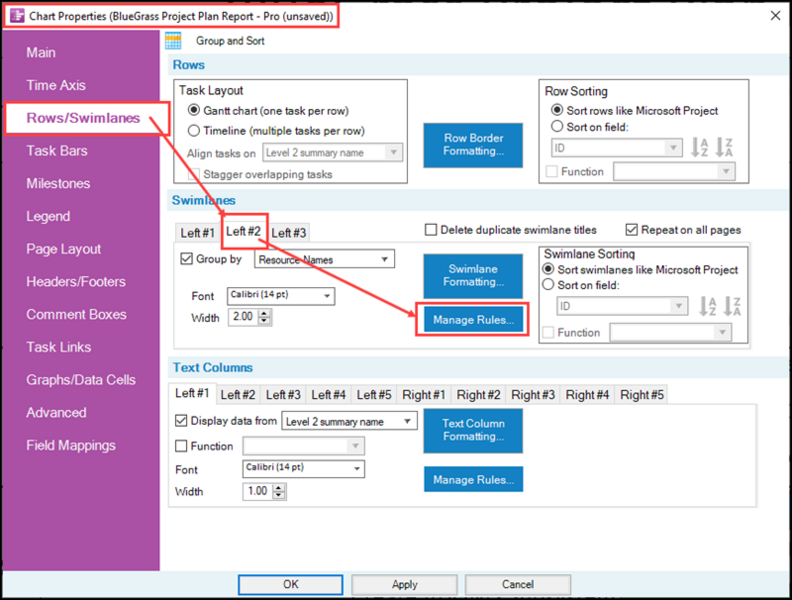Click the Group and Sort grid icon
792x600 pixels.
[x=173, y=40]
